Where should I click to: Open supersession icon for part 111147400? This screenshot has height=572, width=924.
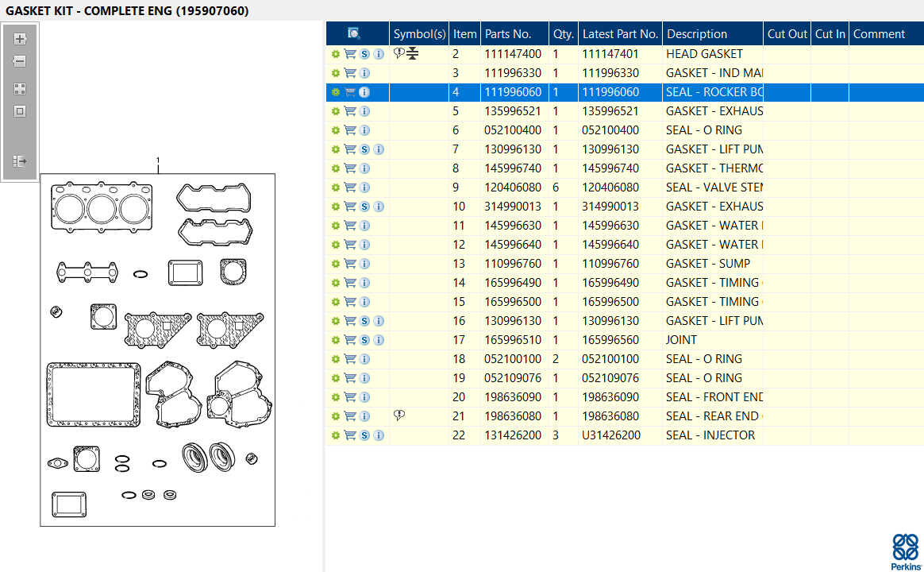(x=365, y=54)
